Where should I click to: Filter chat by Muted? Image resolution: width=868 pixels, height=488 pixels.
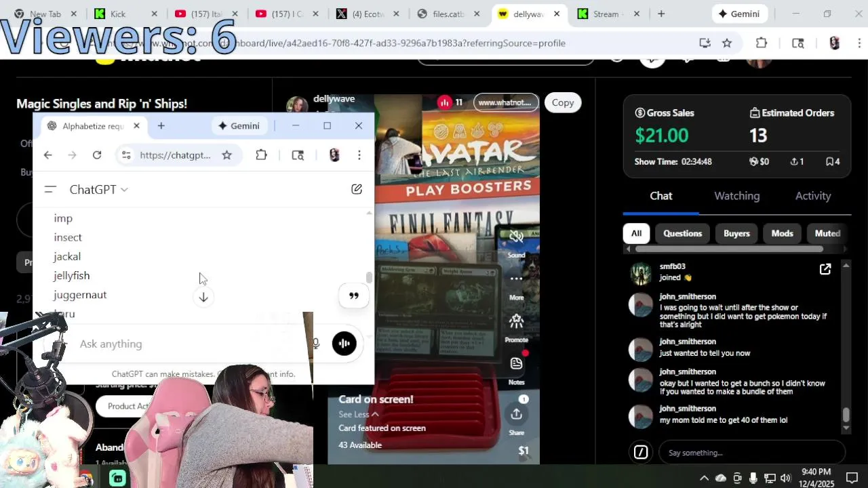click(827, 233)
